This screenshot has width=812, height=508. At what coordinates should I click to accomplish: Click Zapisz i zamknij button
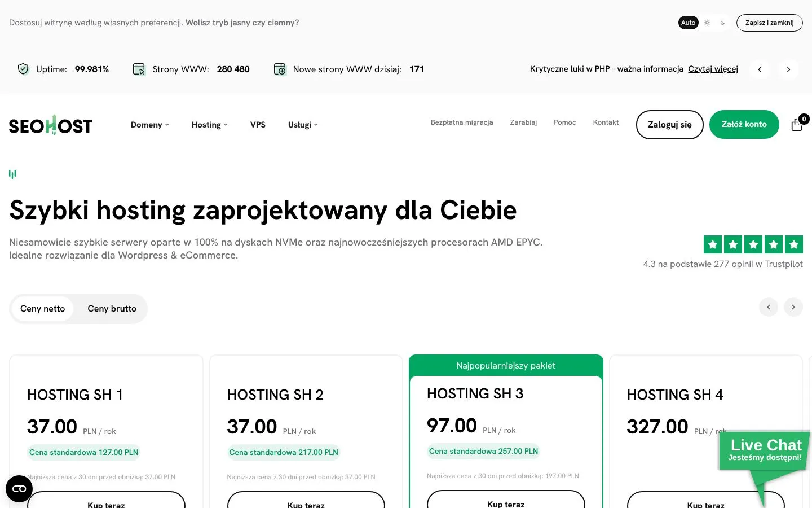click(769, 23)
